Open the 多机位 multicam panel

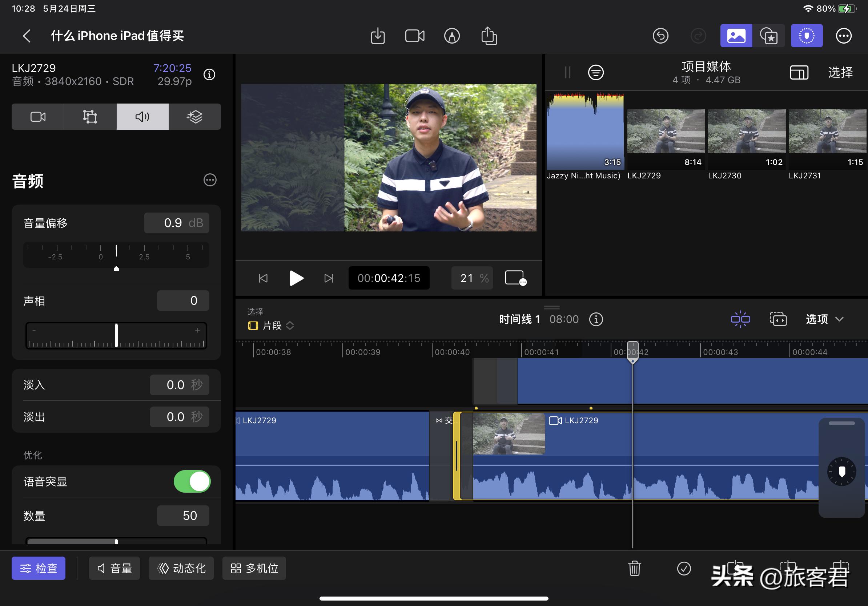click(x=254, y=568)
